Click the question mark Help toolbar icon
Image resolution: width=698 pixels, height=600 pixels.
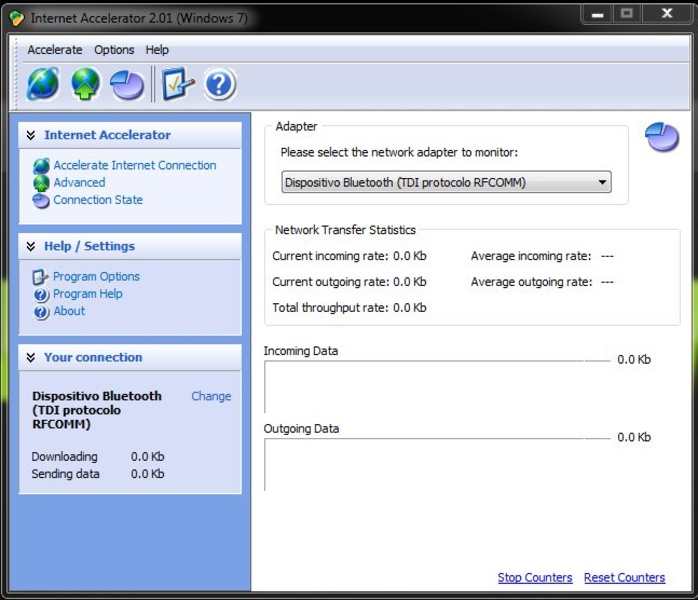coord(220,85)
